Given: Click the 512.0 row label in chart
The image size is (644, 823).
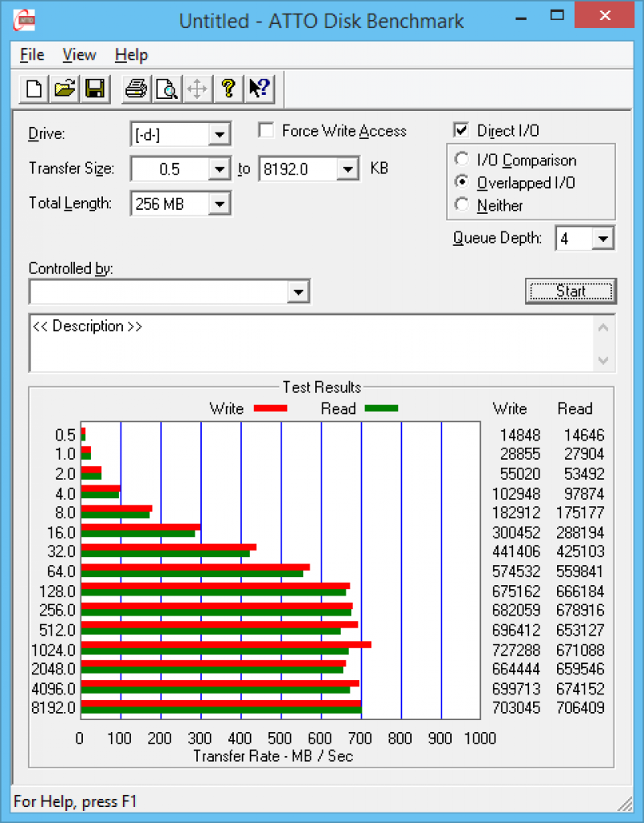Looking at the screenshot, I should click(58, 630).
